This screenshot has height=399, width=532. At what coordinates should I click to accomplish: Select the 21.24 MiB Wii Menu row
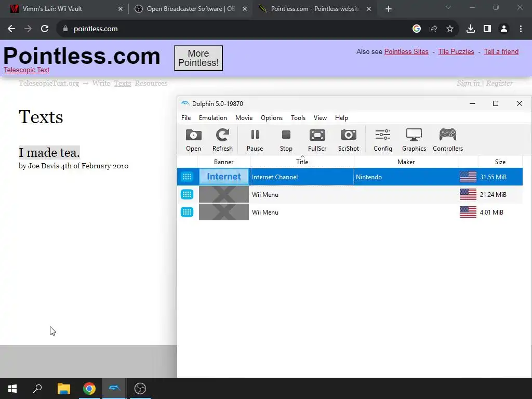coord(350,194)
